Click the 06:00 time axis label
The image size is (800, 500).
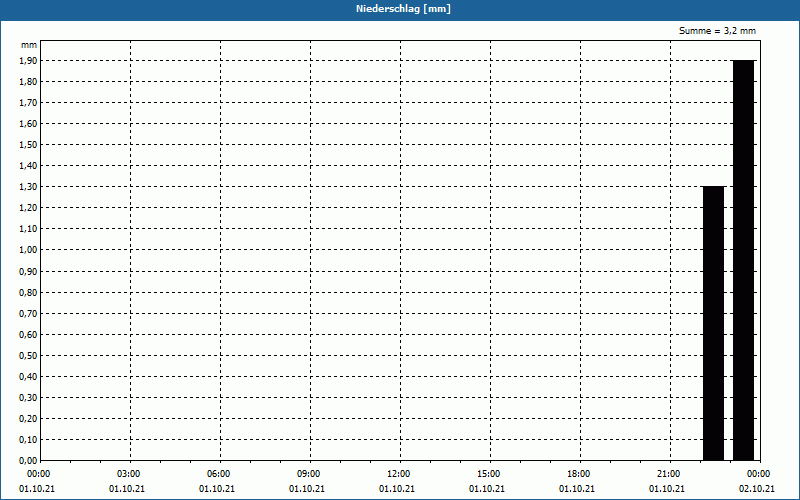click(218, 474)
